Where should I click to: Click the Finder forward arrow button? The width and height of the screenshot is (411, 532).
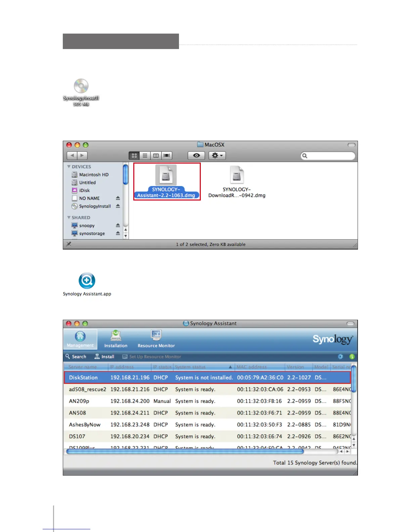(82, 156)
